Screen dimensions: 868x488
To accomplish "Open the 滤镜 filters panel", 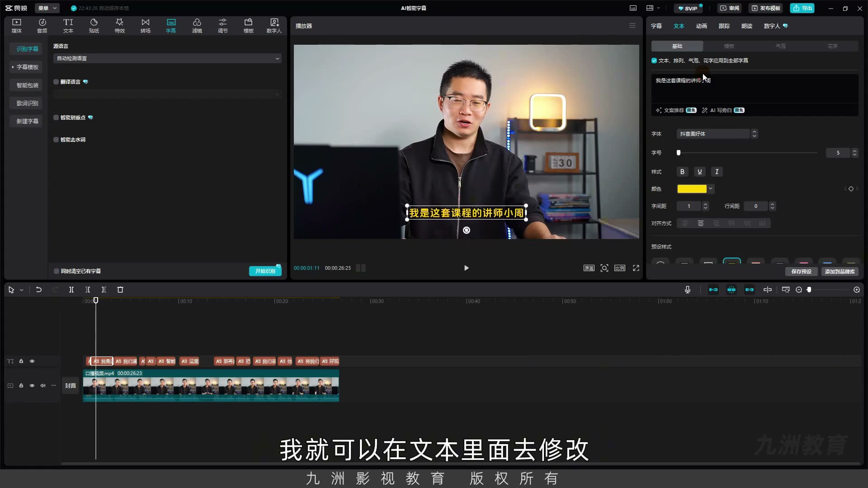I will pyautogui.click(x=197, y=26).
